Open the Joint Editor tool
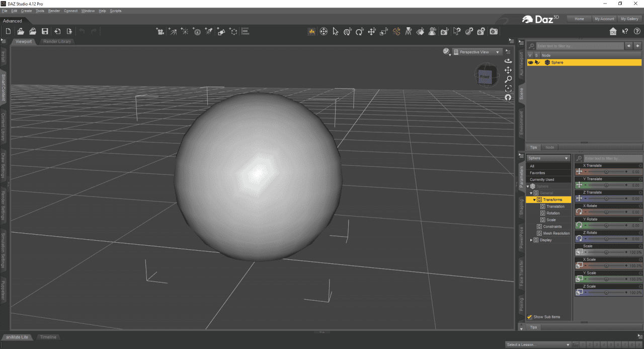Viewport: 644px width, 349px height. [x=396, y=31]
